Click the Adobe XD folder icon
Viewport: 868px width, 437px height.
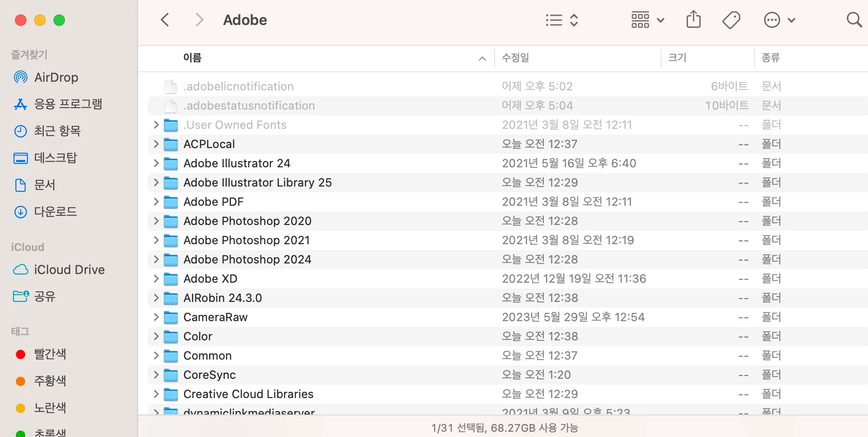pos(171,279)
